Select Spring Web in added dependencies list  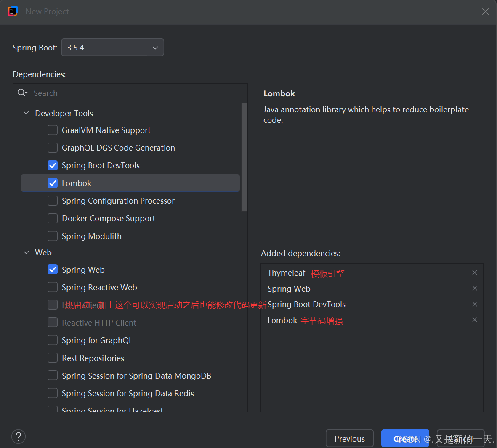coord(289,289)
